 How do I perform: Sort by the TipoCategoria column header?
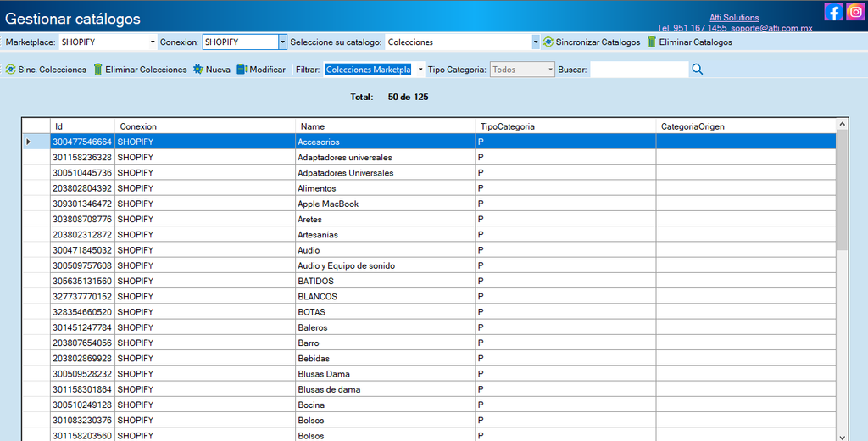[x=565, y=126]
